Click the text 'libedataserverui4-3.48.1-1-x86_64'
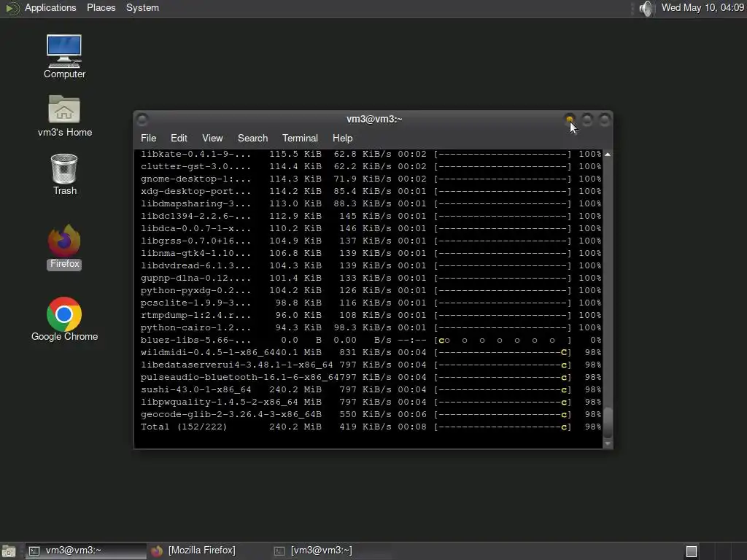747x560 pixels. [237, 365]
